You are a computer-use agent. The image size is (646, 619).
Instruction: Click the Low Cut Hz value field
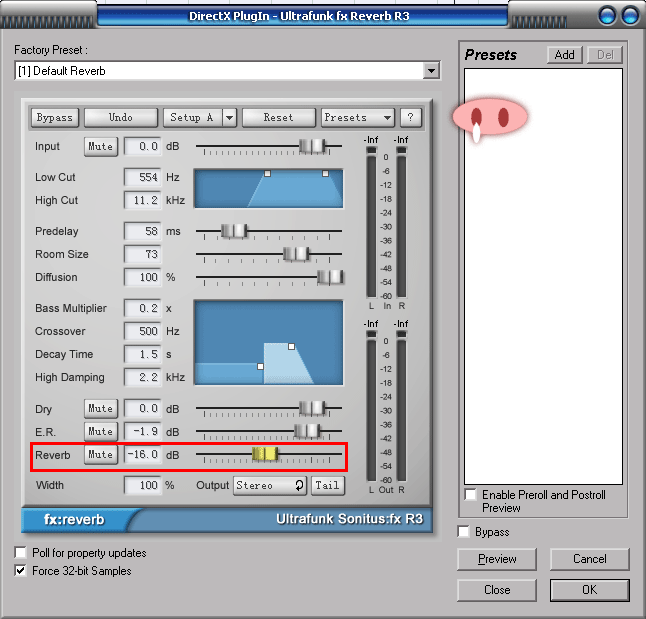[x=143, y=177]
